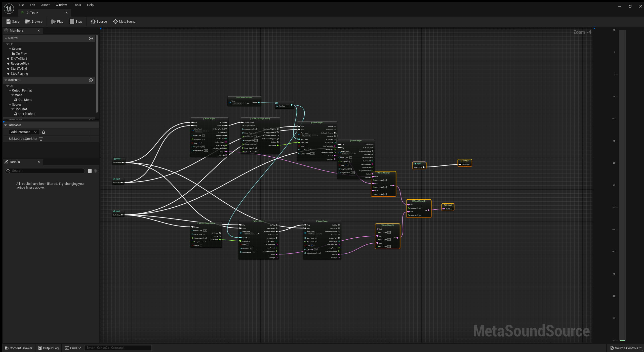Open Source settings in toolbar

[99, 22]
